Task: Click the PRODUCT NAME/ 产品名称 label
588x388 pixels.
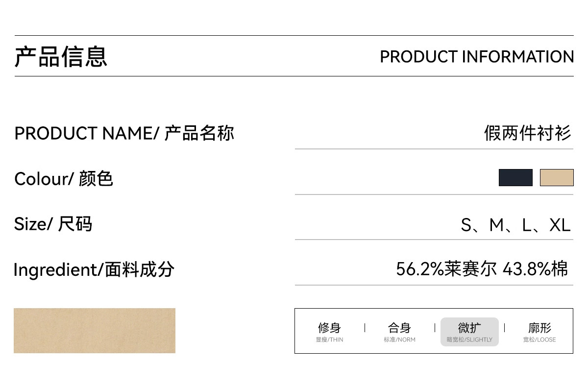Action: point(124,133)
